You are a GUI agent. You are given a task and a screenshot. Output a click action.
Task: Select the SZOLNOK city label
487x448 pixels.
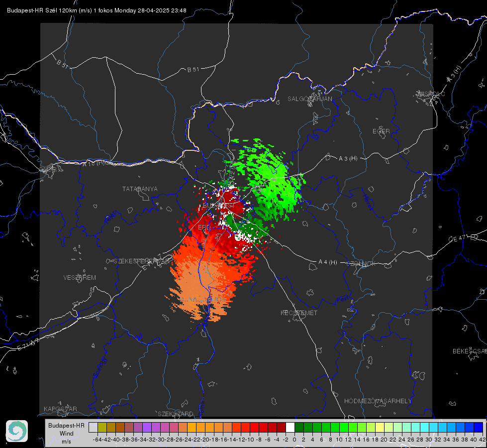pyautogui.click(x=361, y=264)
